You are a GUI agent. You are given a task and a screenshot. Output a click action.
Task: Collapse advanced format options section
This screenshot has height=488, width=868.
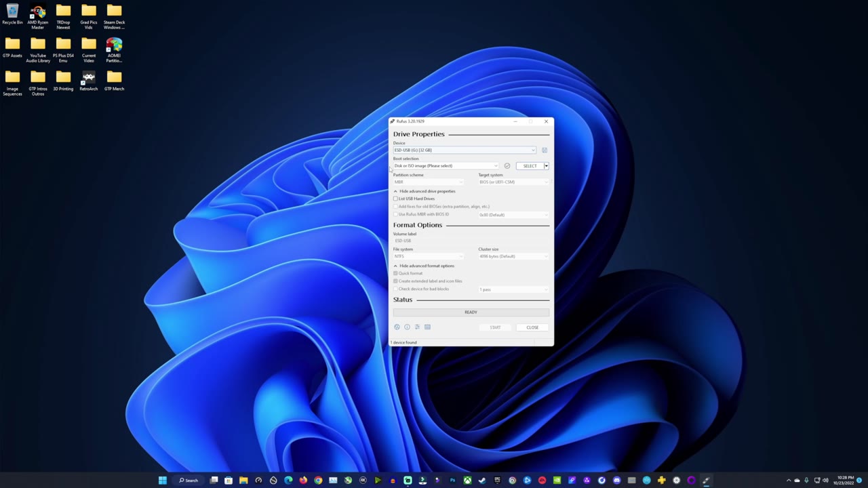coord(424,266)
